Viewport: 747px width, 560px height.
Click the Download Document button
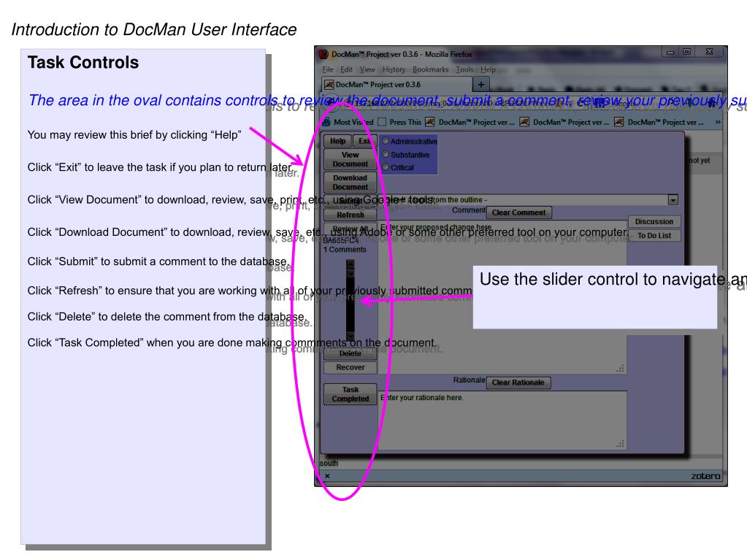[x=350, y=183]
